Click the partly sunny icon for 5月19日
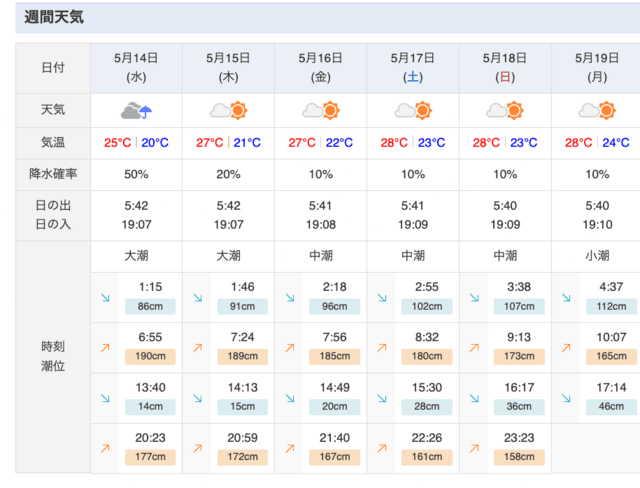The height and width of the screenshot is (488, 640). click(598, 111)
